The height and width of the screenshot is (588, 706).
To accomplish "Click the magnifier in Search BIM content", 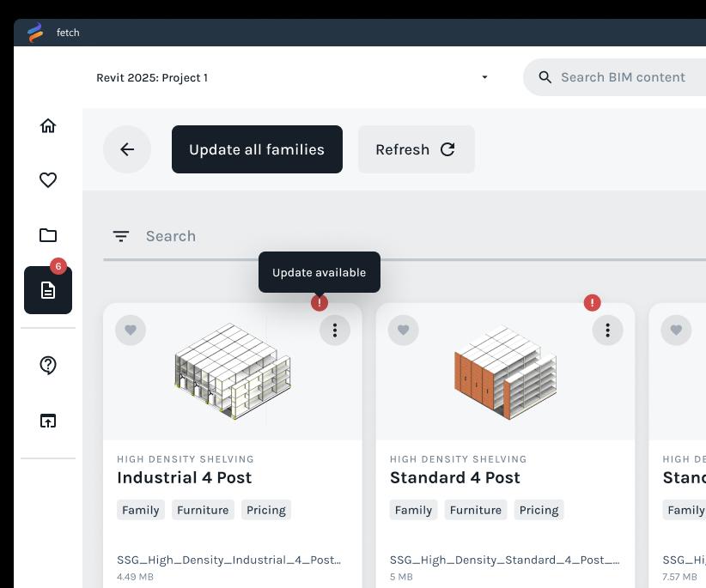I will point(545,77).
